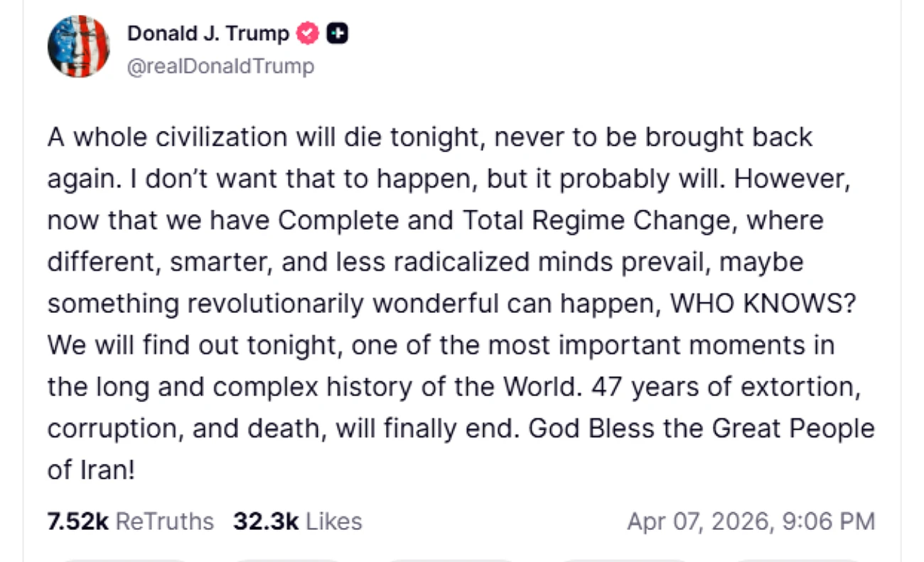Screen dimensions: 924x562
Task: Click the red verified checkmark badge
Action: point(307,33)
